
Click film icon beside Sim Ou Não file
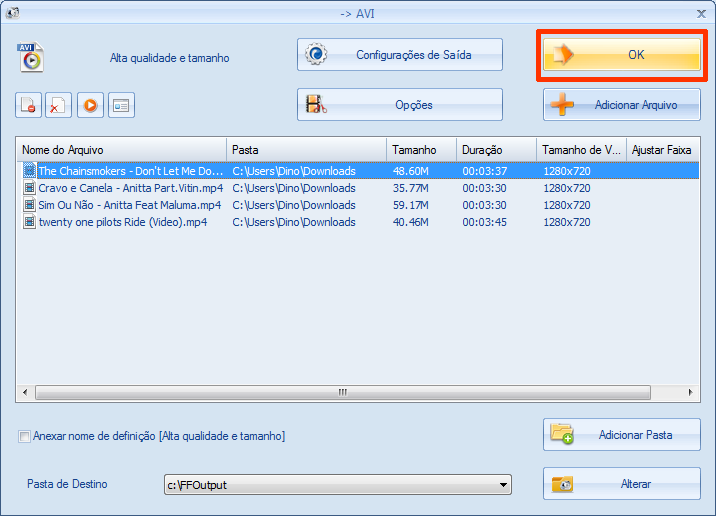[x=29, y=205]
